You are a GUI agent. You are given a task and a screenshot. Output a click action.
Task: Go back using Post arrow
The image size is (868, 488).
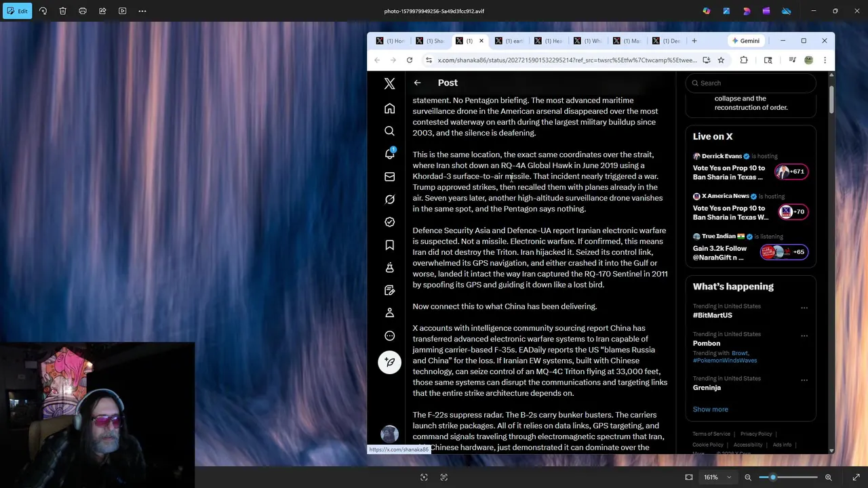tap(417, 83)
